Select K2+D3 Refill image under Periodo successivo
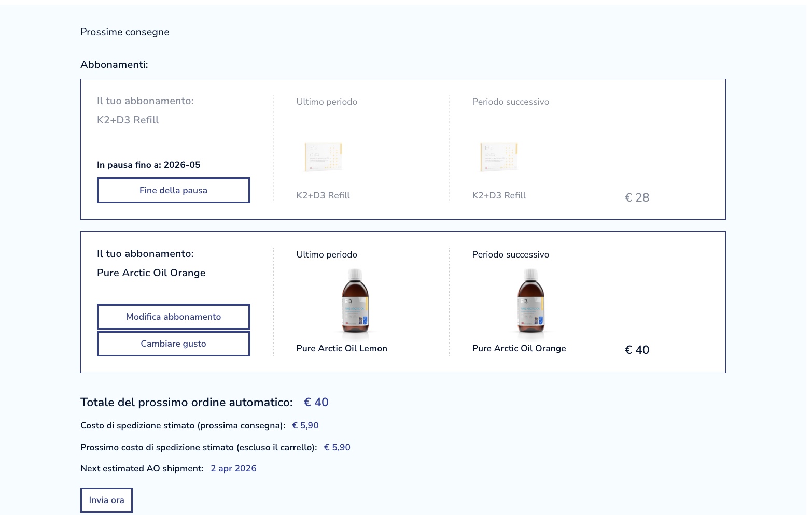The height and width of the screenshot is (515, 812). (499, 157)
